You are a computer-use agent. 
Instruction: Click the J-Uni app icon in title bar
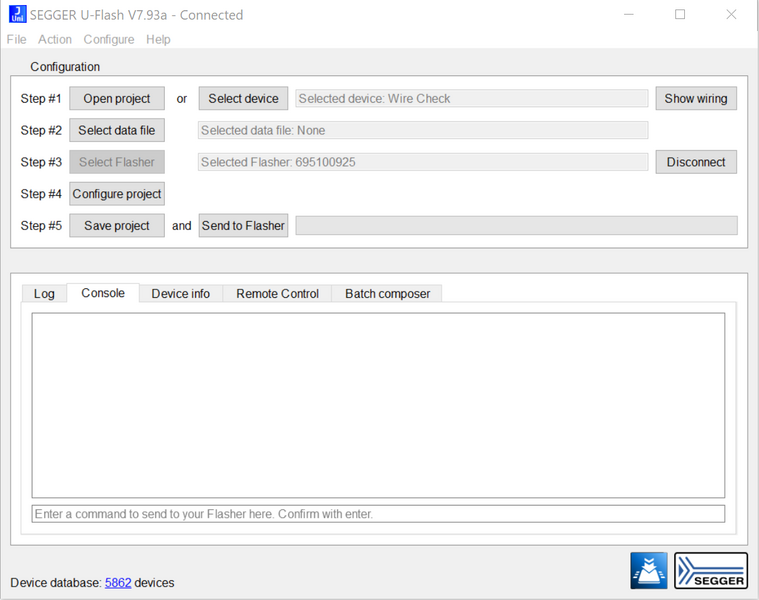(17, 14)
